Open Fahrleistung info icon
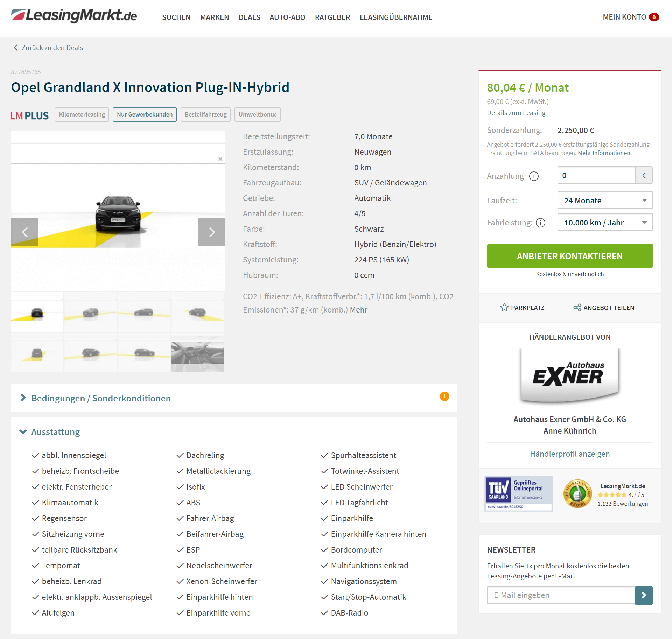This screenshot has width=672, height=639. coord(540,223)
